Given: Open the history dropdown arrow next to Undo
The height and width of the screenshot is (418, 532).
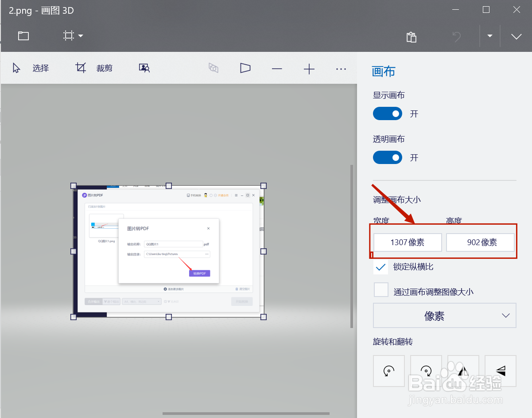Looking at the screenshot, I should click(x=490, y=36).
